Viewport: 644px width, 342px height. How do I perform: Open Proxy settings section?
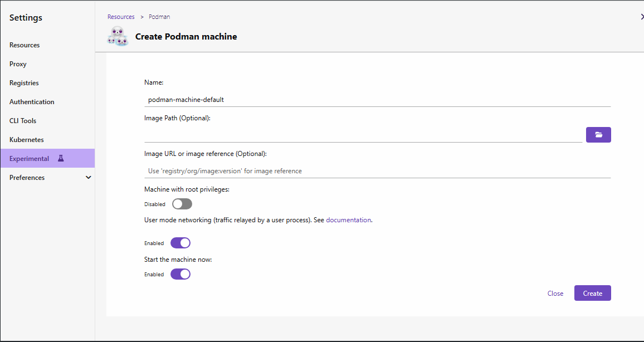click(18, 64)
